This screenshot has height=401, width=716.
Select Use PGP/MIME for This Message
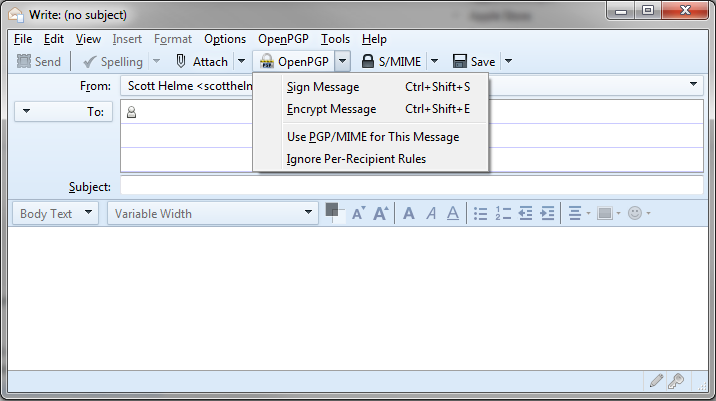tap(370, 137)
